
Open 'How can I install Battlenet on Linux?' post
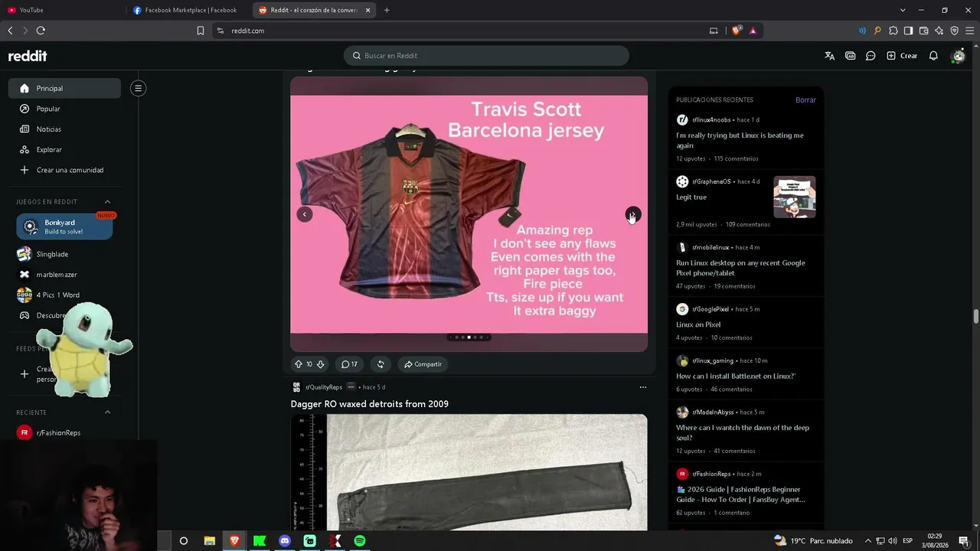click(736, 376)
